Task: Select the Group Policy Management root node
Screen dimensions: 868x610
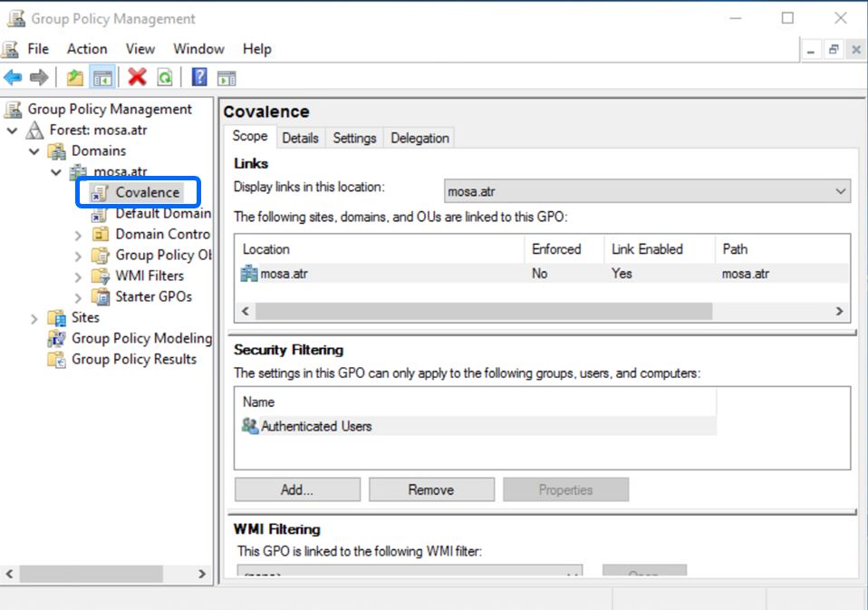Action: [x=110, y=110]
